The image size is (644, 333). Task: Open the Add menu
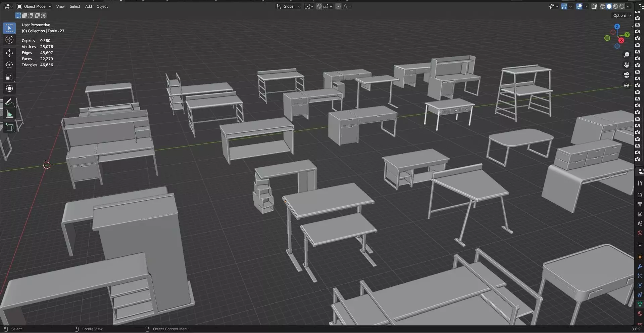coord(88,6)
